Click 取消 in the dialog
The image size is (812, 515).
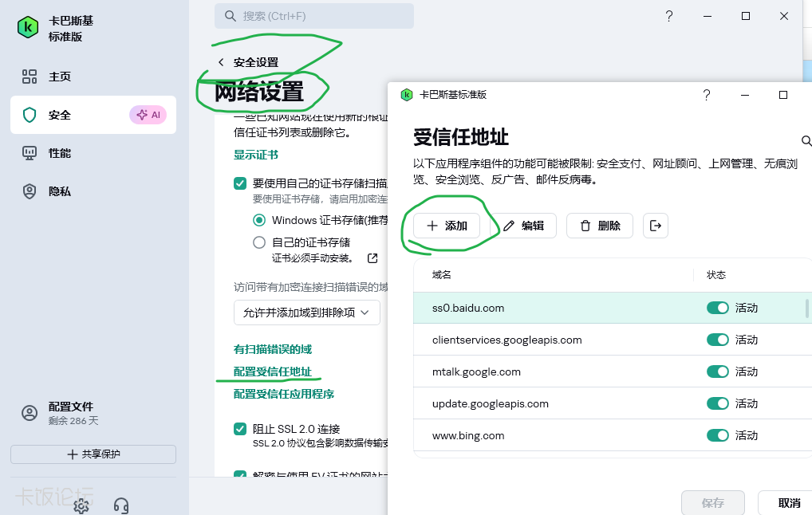(785, 502)
